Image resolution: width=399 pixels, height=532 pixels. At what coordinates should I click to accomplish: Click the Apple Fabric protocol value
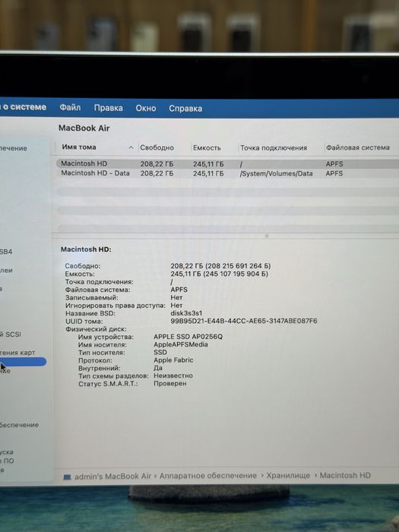[173, 360]
